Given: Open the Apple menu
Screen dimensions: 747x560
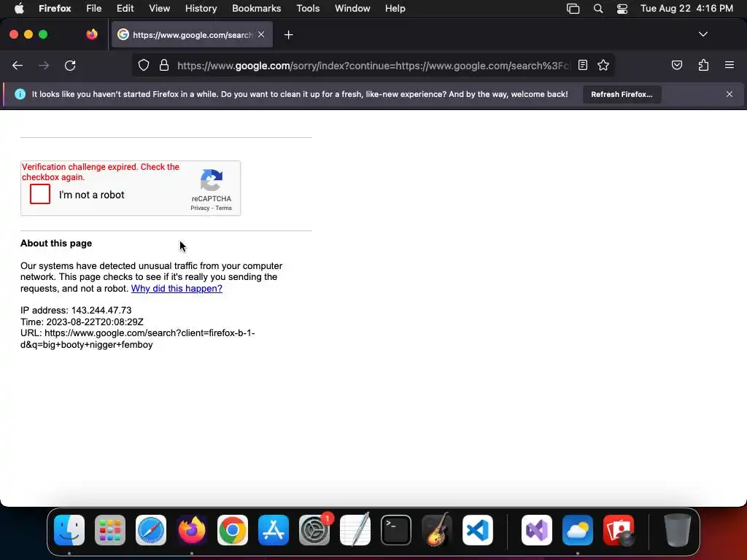Looking at the screenshot, I should [18, 8].
